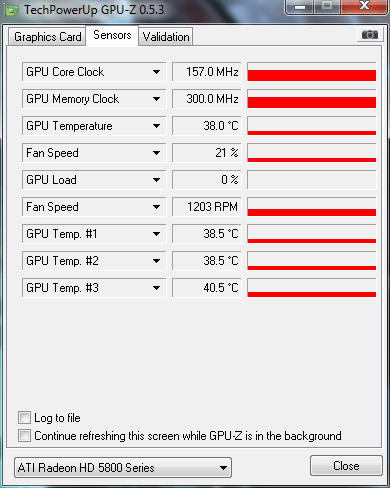This screenshot has width=390, height=488.
Task: Select the ATI Radeon HD 5800 Series combo box
Action: (x=123, y=468)
